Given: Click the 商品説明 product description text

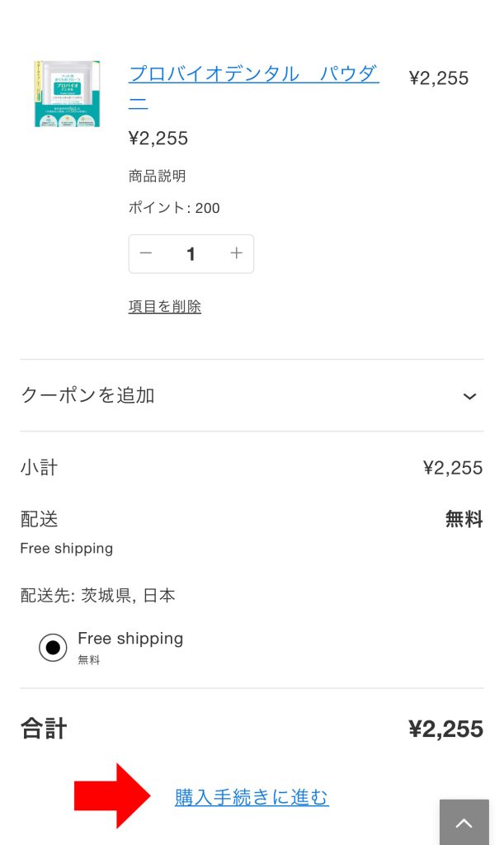Looking at the screenshot, I should [x=157, y=176].
